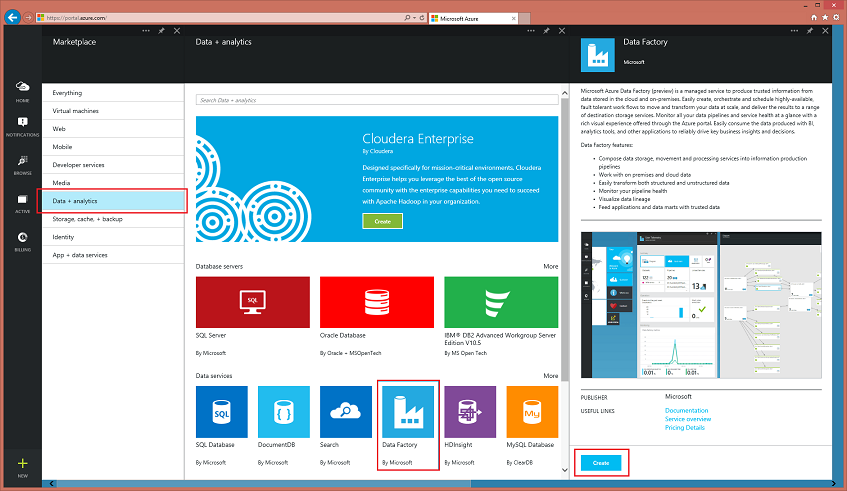Click More next to Database servers
847x491 pixels.
(x=550, y=266)
